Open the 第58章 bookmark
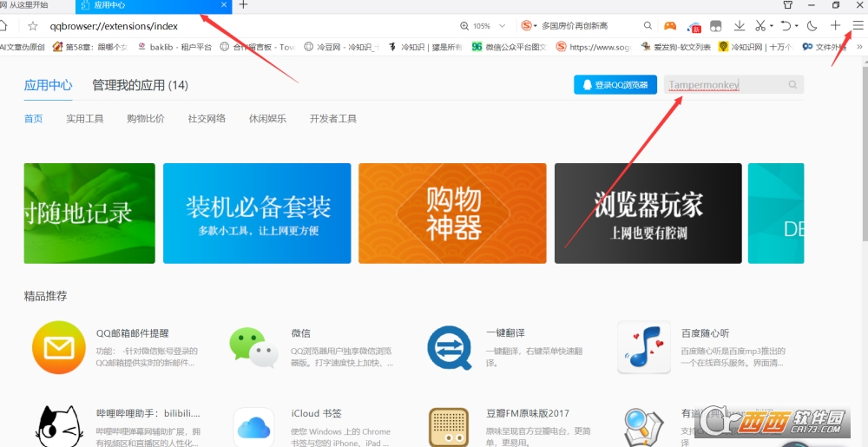This screenshot has height=447, width=868. coord(90,47)
